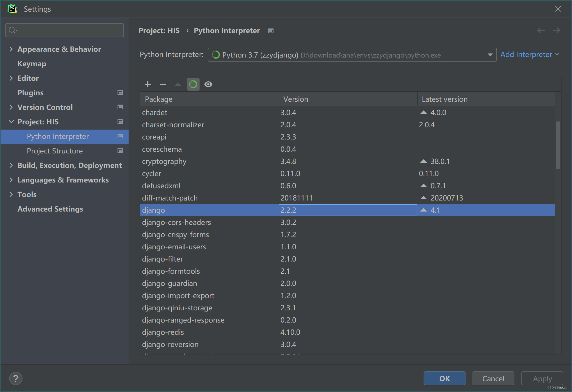Select the django-reversion package row
This screenshot has height=392, width=572.
pos(348,344)
